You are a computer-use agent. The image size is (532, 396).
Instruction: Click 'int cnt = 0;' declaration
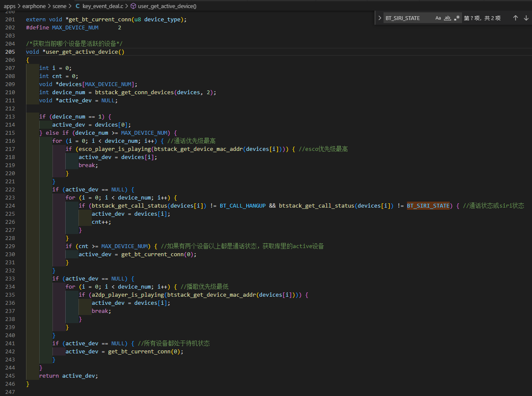pos(58,76)
